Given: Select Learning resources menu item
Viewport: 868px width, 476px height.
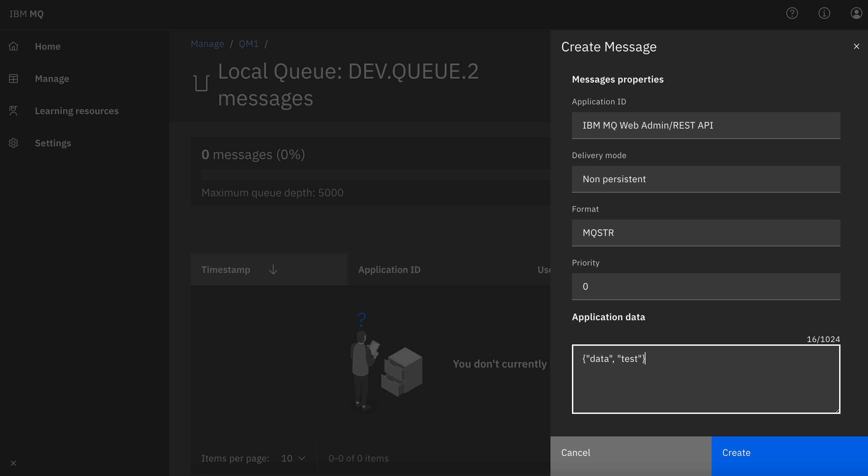Looking at the screenshot, I should [x=77, y=111].
